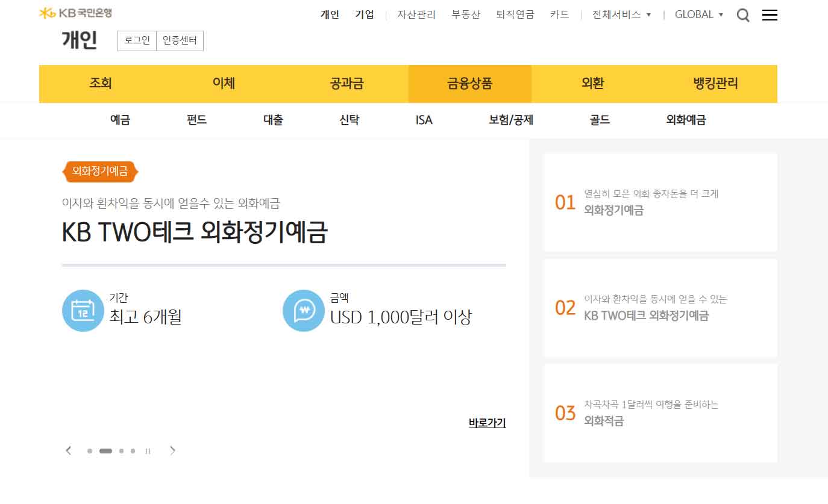Click the calendar period icon

pyautogui.click(x=83, y=311)
